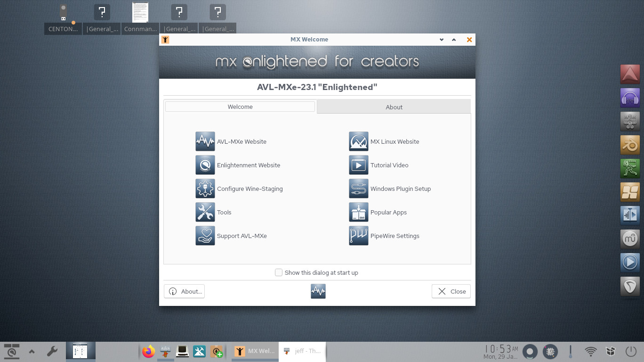Toggle Show this dialog at start up
Image resolution: width=644 pixels, height=362 pixels.
(279, 272)
